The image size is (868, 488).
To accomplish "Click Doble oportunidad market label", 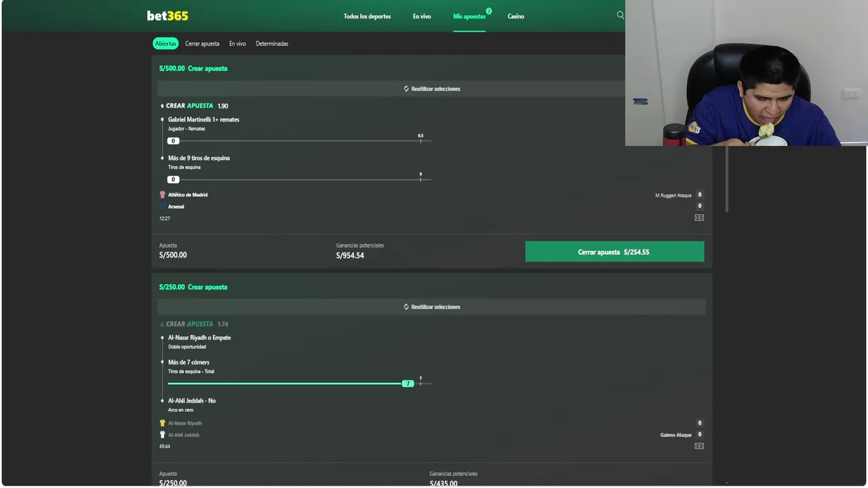I will [x=187, y=346].
